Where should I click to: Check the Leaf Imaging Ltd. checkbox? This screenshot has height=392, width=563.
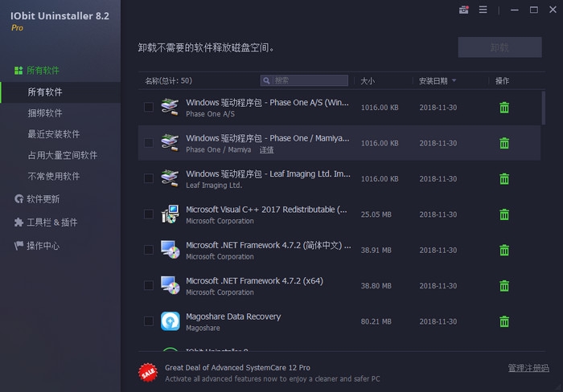pos(148,178)
